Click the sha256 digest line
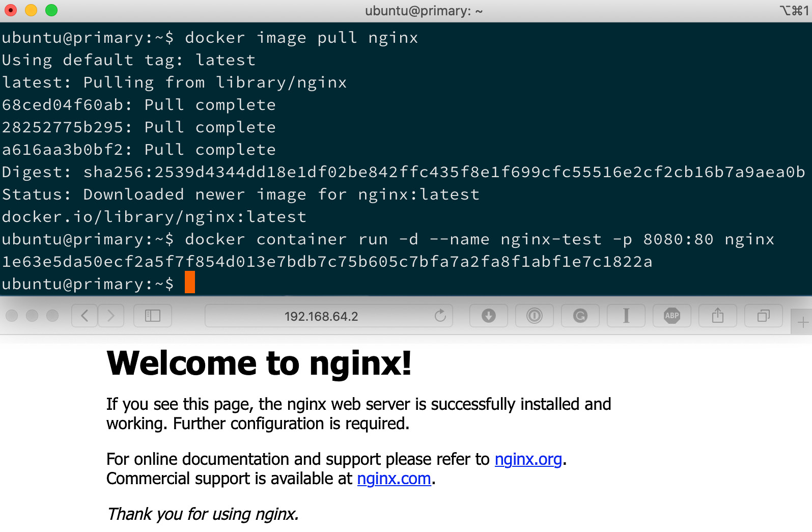812x532 pixels. pos(403,172)
